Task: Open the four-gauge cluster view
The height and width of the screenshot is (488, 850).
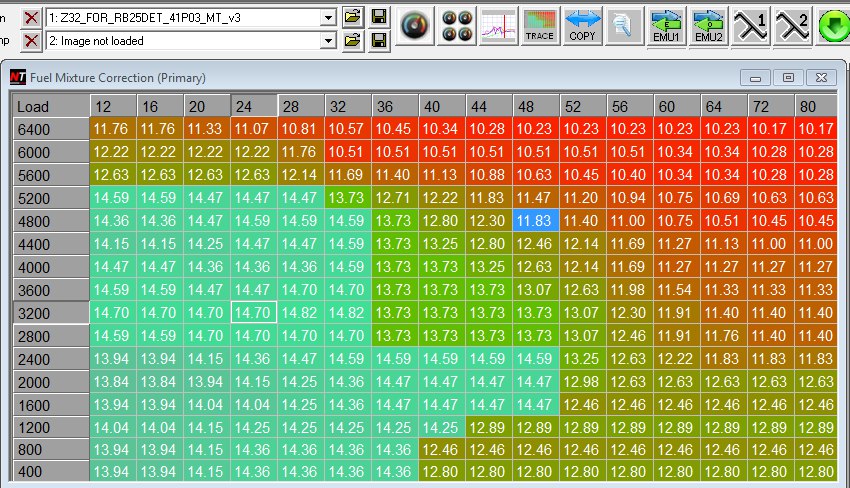Action: (457, 27)
